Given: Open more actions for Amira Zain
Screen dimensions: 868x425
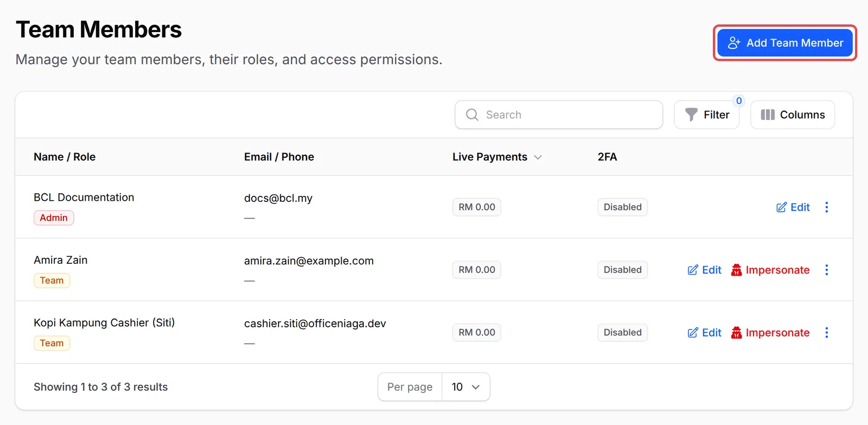Looking at the screenshot, I should tap(827, 270).
